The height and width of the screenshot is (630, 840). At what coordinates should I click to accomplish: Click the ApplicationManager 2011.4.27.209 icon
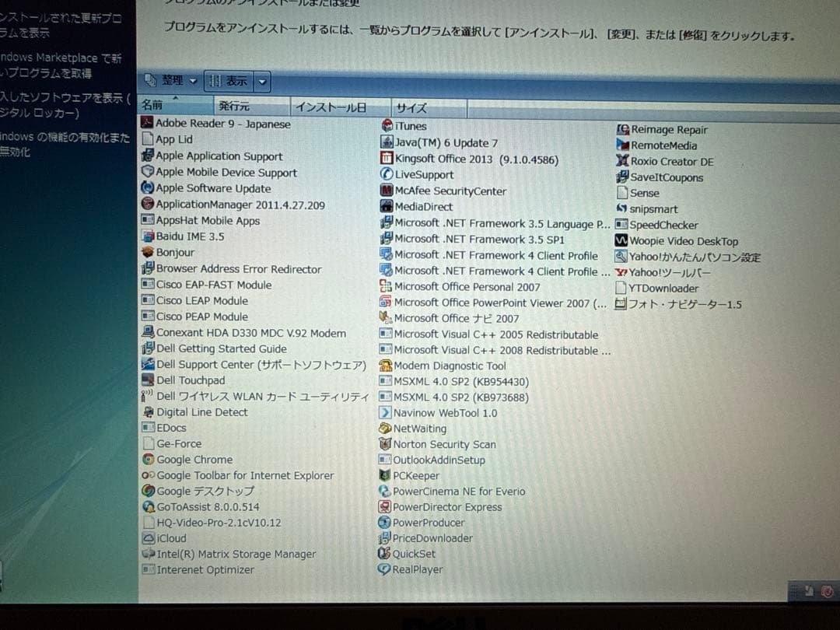coord(147,204)
